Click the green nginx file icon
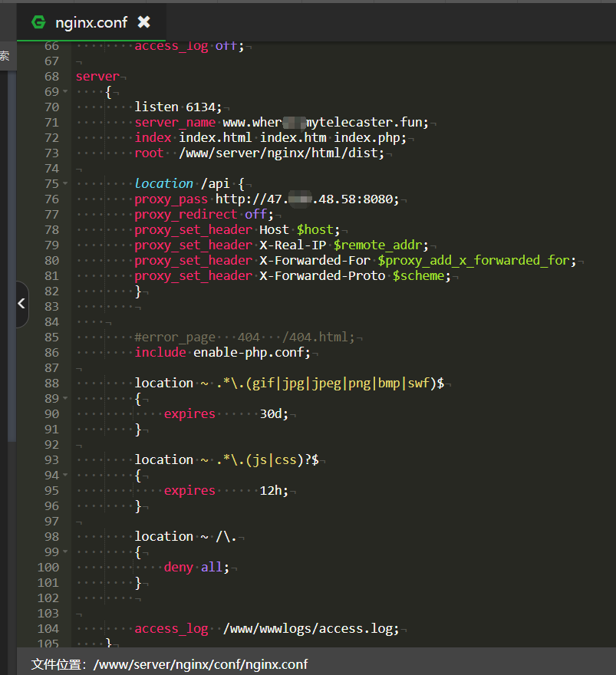The width and height of the screenshot is (616, 675). point(39,22)
